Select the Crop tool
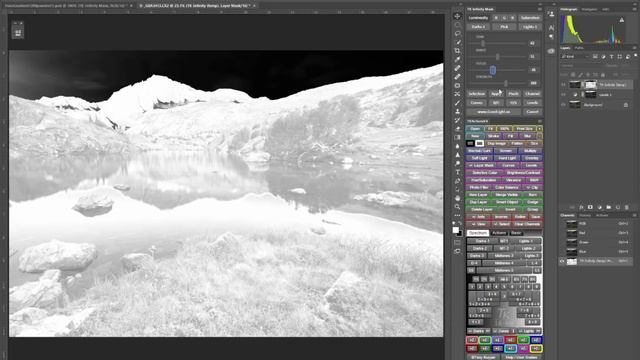This screenshot has width=640, height=360. coord(458,51)
